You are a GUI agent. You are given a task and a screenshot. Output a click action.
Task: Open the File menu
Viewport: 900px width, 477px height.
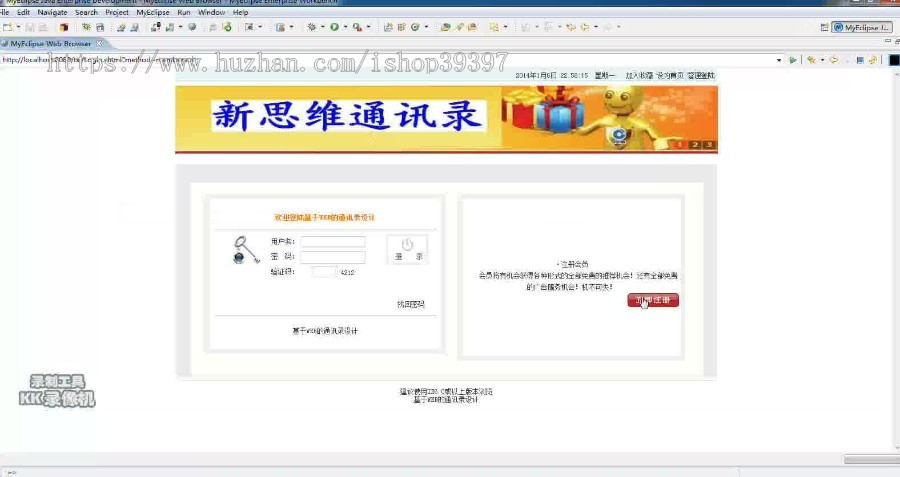pos(5,12)
